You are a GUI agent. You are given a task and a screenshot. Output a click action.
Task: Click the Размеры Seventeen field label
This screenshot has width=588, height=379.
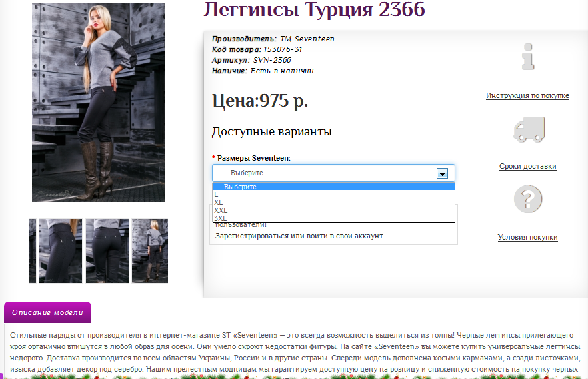coord(254,158)
